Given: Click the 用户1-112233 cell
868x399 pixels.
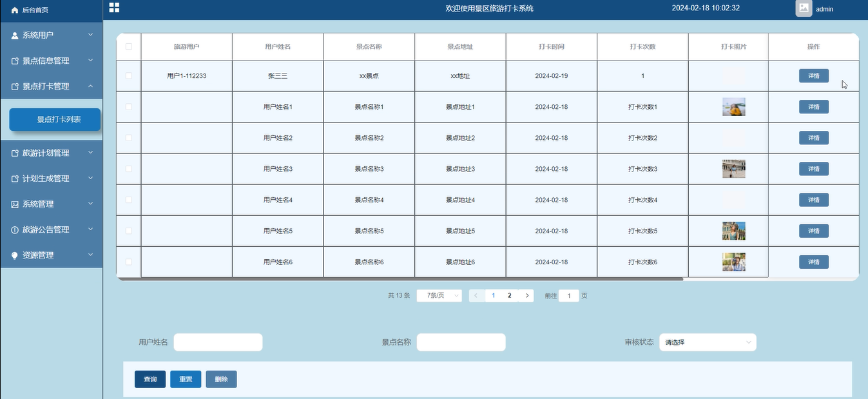Looking at the screenshot, I should coord(187,76).
